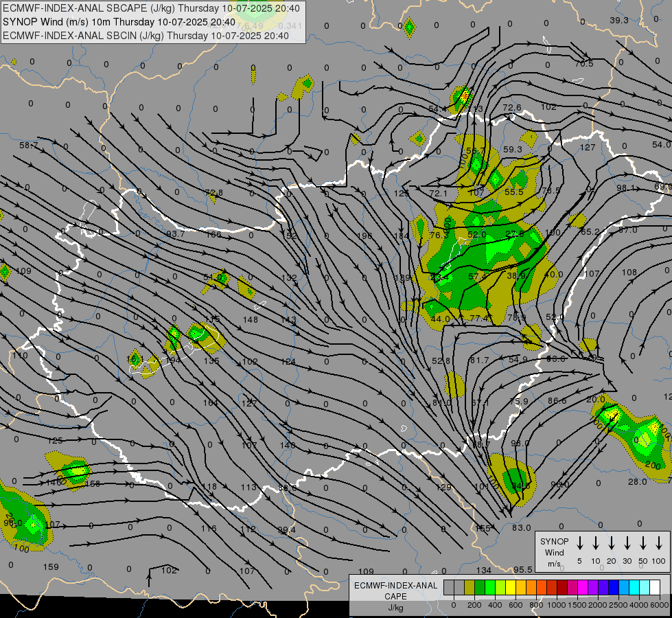Click the '155' value on the map
The height and width of the screenshot is (618, 672).
(x=483, y=528)
